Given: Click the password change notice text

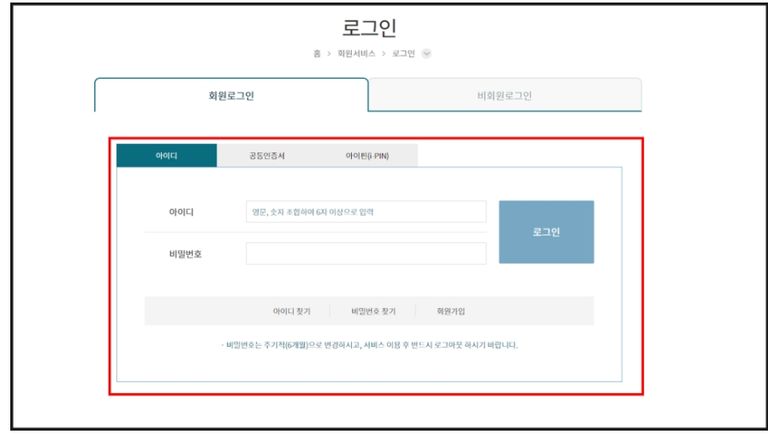Looking at the screenshot, I should coord(369,345).
